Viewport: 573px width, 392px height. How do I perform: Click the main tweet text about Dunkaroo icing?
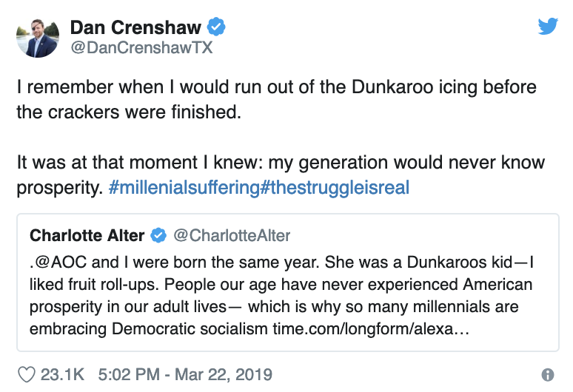coord(277,99)
